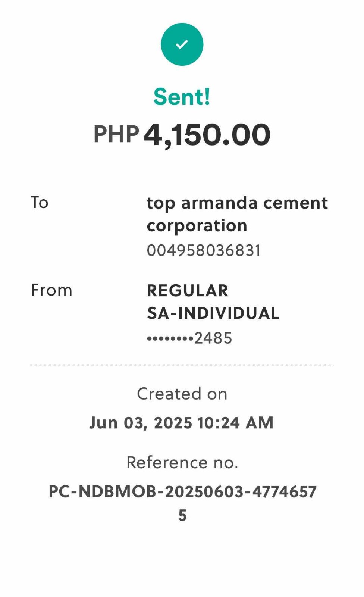
Task: Tap the green checkmark success icon
Action: point(182,44)
